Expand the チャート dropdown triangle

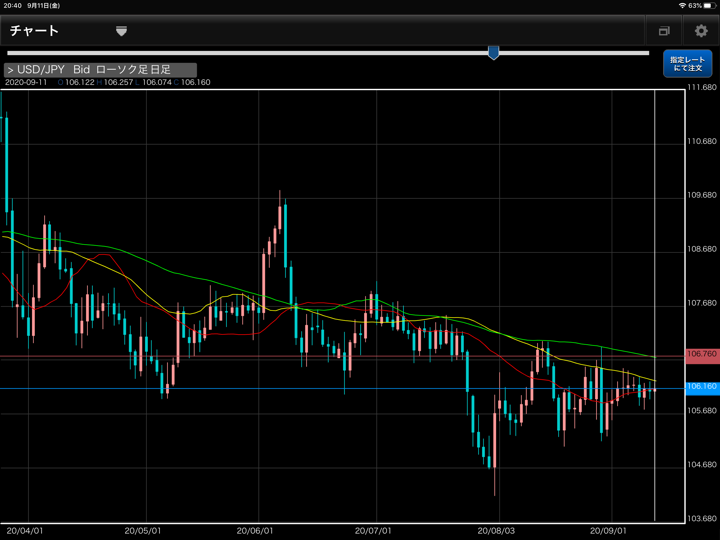click(x=121, y=31)
